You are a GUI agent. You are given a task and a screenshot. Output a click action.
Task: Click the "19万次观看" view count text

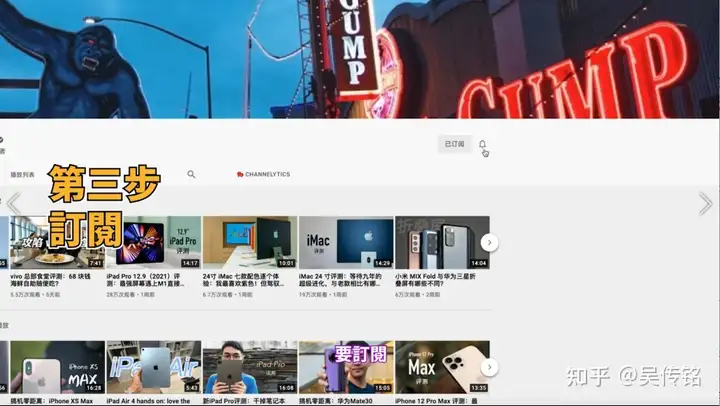coord(312,295)
